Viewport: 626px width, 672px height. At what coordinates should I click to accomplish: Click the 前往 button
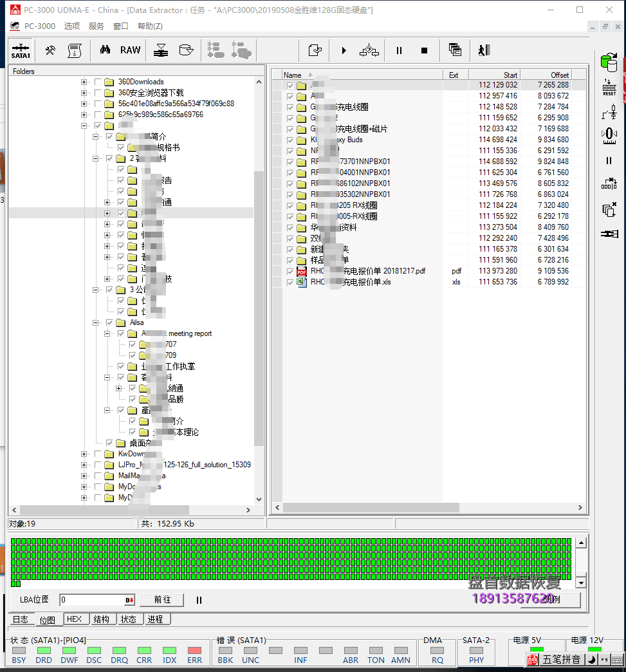click(162, 600)
